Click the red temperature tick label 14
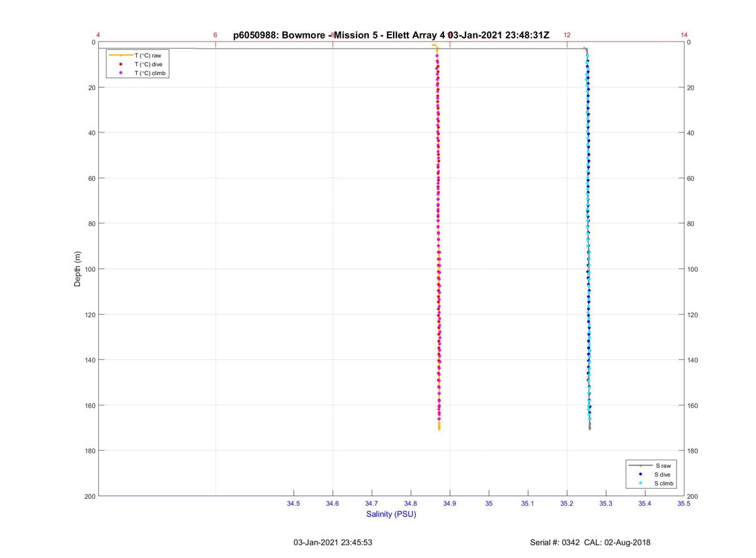 [684, 35]
